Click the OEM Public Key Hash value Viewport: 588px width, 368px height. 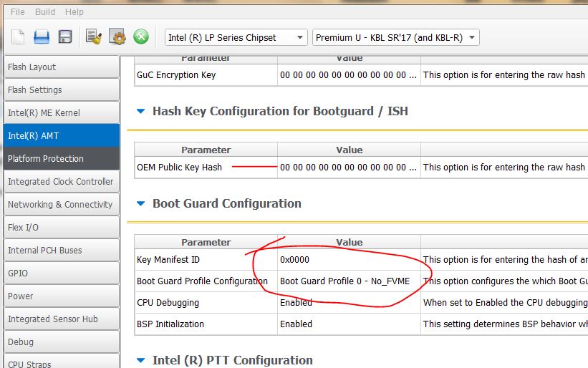click(x=348, y=168)
